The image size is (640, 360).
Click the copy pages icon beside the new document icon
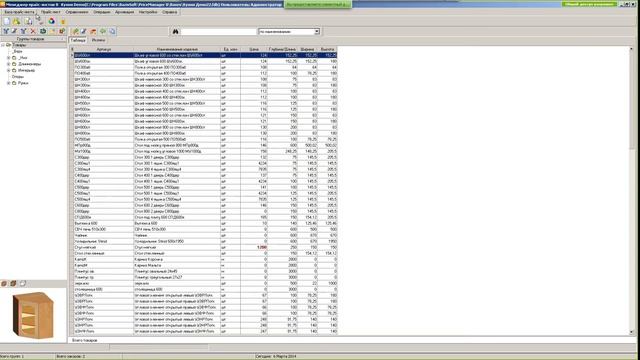[x=28, y=21]
